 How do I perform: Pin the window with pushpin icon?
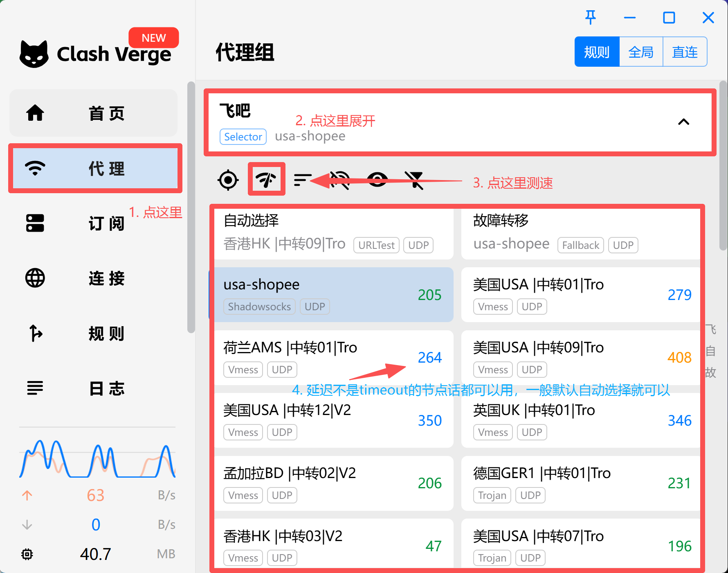[x=590, y=18]
